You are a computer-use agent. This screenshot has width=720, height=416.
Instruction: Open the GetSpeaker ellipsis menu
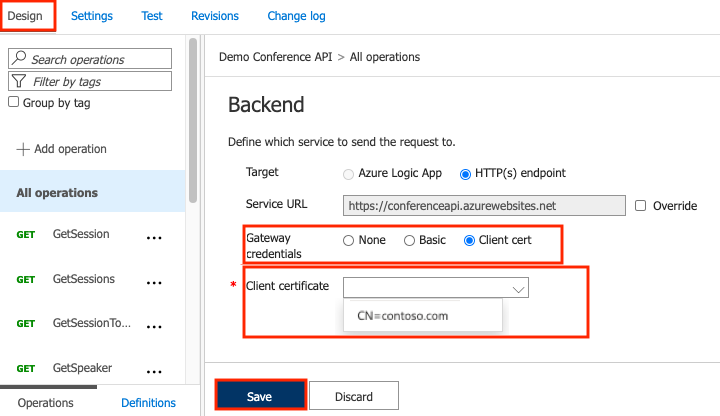pyautogui.click(x=154, y=370)
